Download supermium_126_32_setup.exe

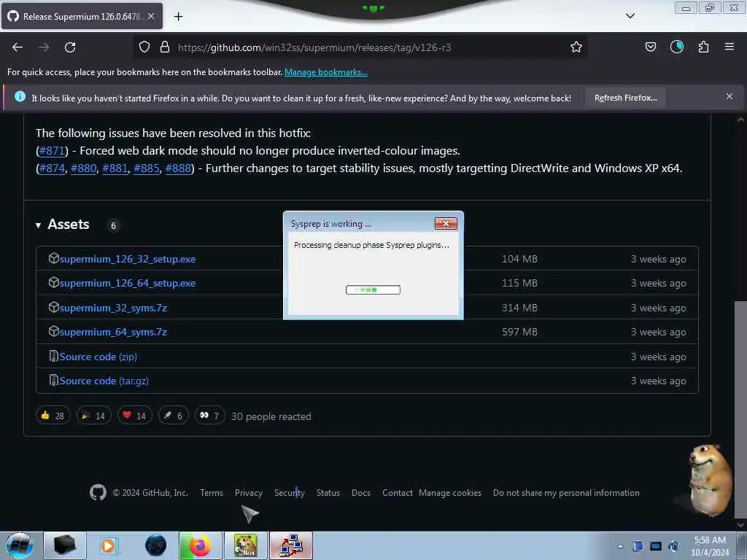click(x=127, y=259)
